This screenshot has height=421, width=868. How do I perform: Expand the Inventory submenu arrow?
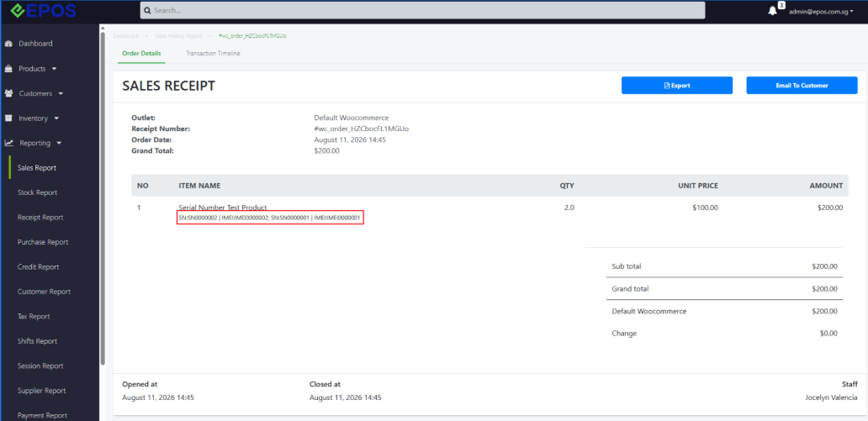[56, 118]
